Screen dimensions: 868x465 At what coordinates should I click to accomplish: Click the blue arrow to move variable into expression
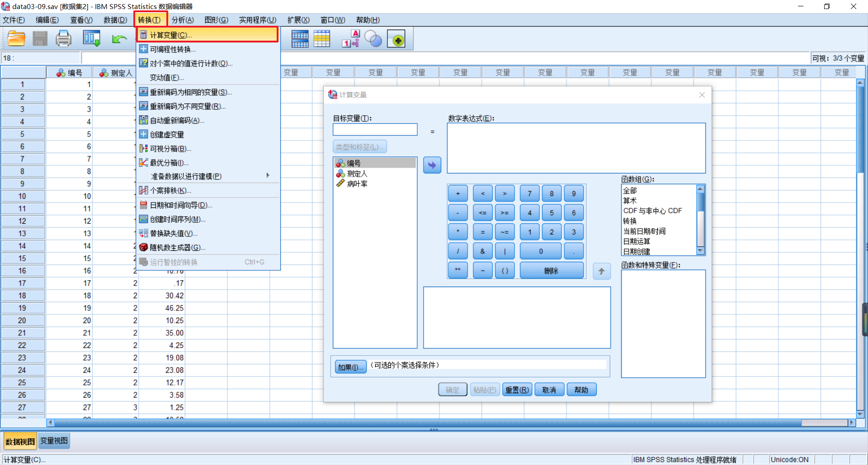click(x=432, y=165)
